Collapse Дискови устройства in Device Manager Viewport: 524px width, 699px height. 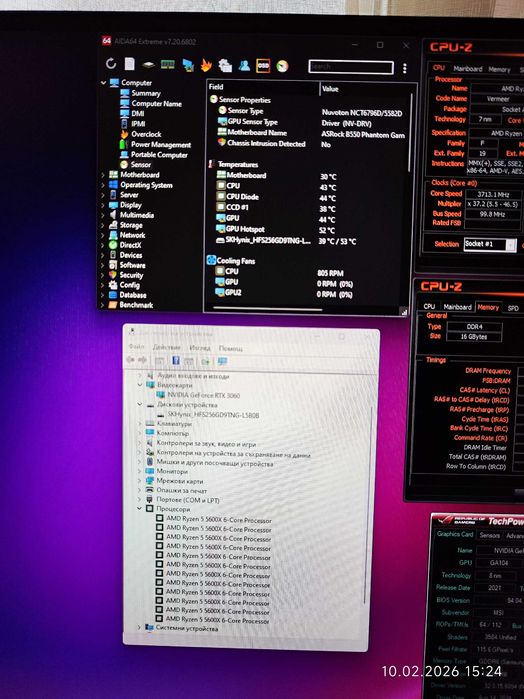coord(140,405)
